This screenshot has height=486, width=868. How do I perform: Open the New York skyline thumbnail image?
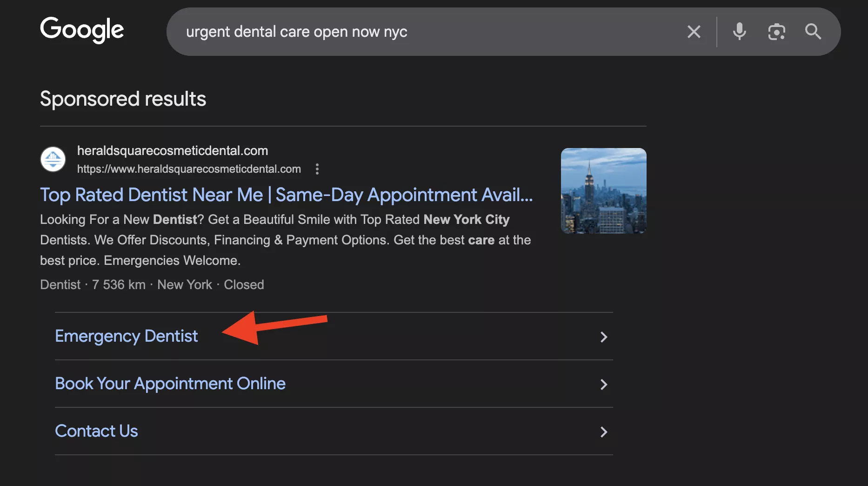point(603,191)
